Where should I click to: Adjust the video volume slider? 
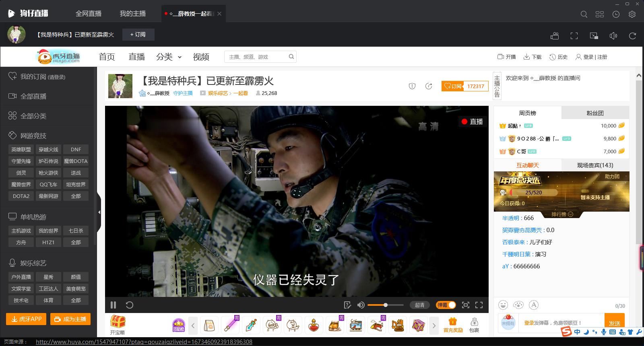tap(385, 305)
